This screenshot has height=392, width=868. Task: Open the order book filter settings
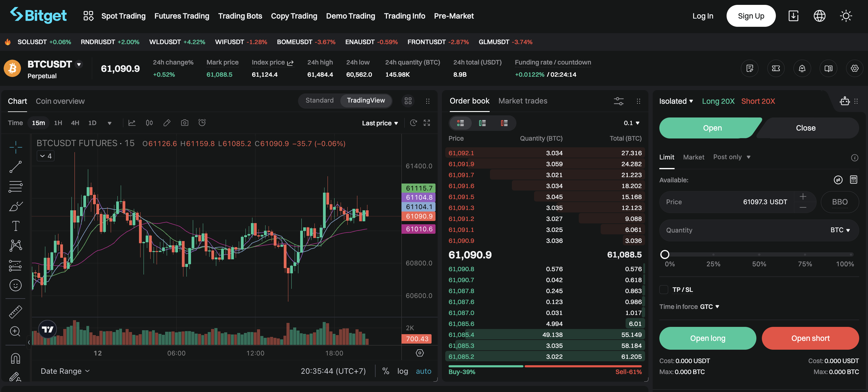[x=619, y=101]
